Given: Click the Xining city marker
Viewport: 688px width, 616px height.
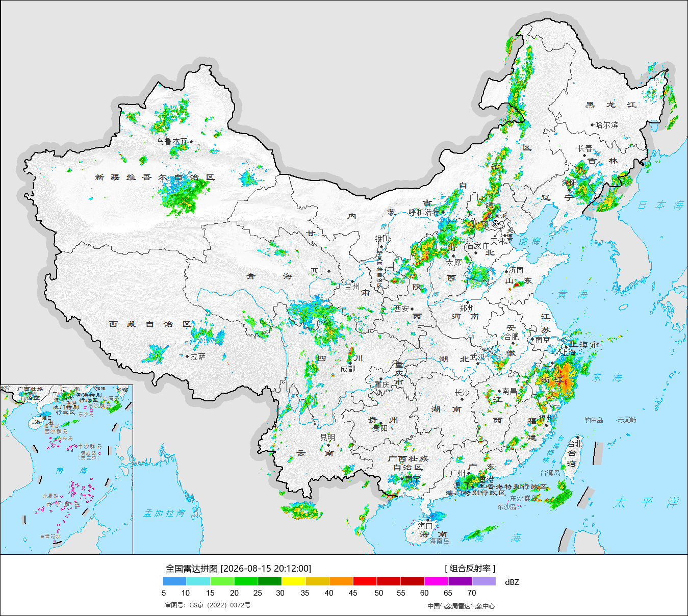Looking at the screenshot, I should [x=329, y=271].
